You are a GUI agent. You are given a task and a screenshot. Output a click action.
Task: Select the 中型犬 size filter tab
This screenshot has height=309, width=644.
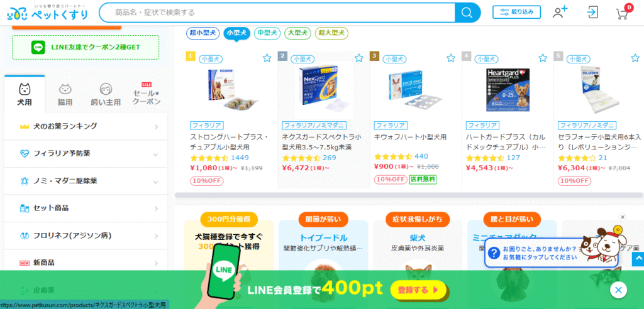[x=267, y=33]
